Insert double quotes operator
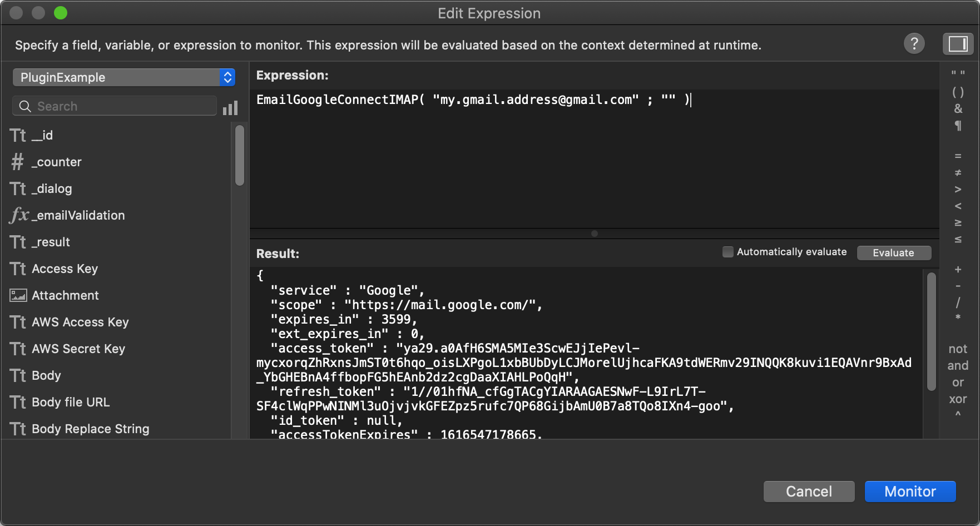The width and height of the screenshot is (980, 526). 958,75
